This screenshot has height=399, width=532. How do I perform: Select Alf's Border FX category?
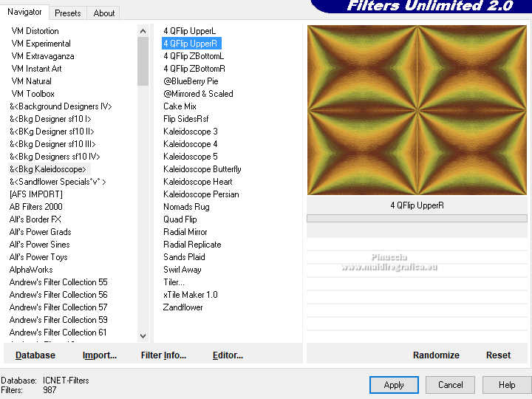[35, 219]
